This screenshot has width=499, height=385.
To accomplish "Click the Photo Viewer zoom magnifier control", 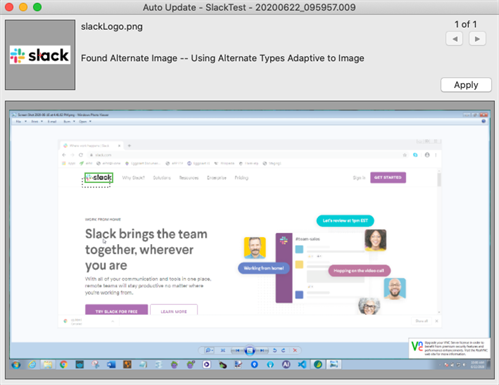I will click(x=209, y=350).
